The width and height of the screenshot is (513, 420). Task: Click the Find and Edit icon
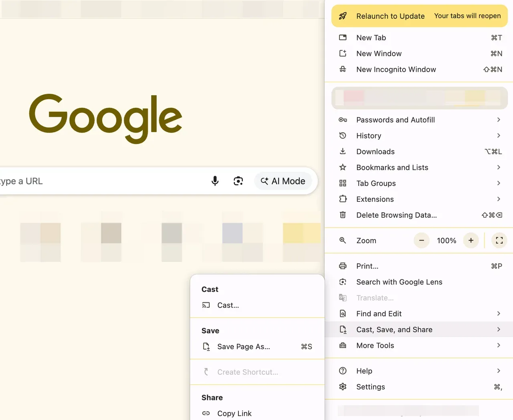pyautogui.click(x=343, y=313)
